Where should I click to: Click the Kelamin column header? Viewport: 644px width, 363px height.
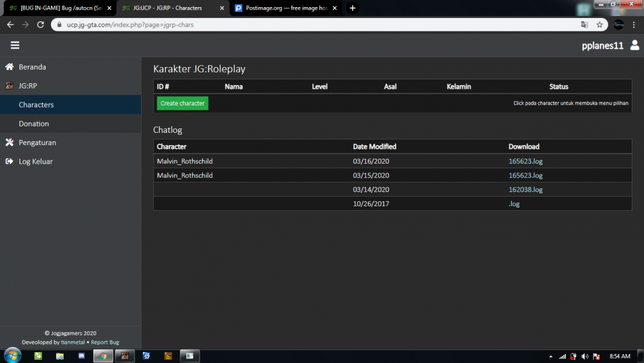point(459,86)
